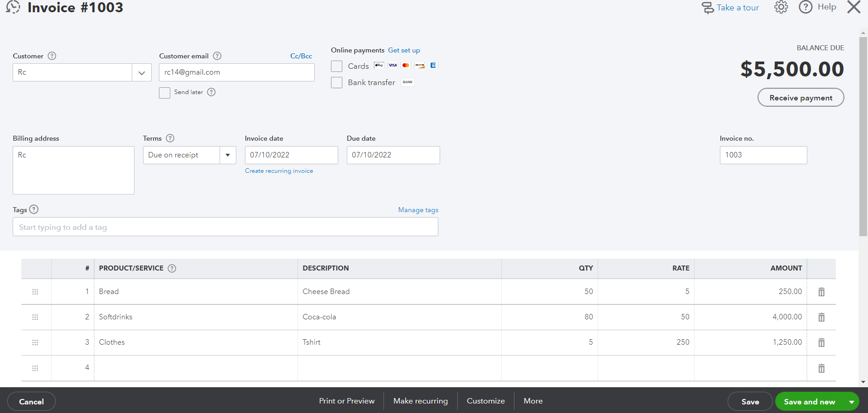Delete the Bread line item
Image resolution: width=868 pixels, height=413 pixels.
(821, 292)
